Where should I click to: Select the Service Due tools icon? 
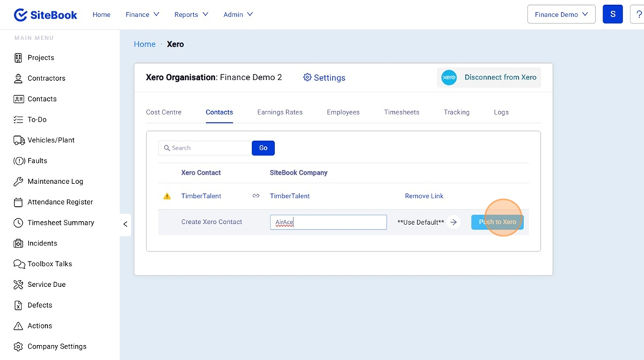click(x=19, y=285)
